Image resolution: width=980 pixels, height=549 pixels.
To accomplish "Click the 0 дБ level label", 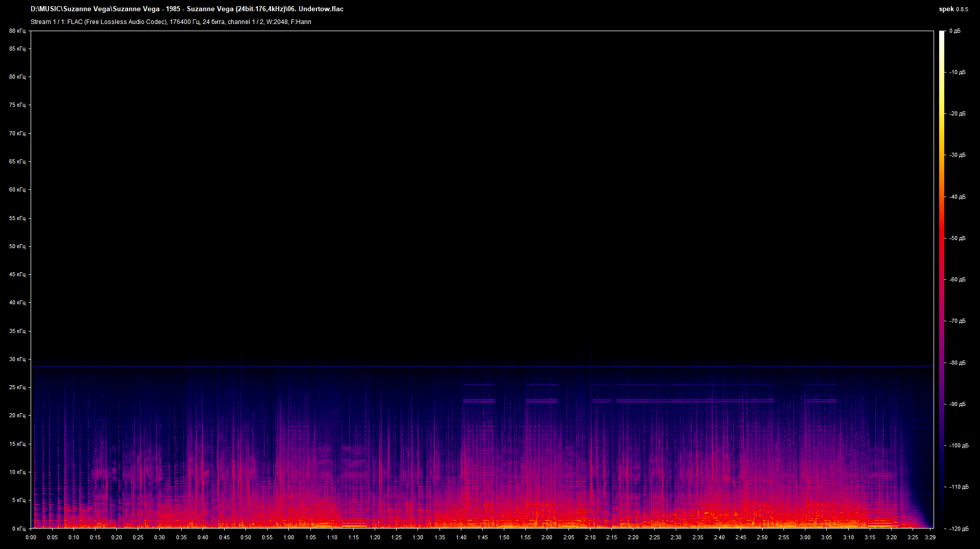I will 955,31.
